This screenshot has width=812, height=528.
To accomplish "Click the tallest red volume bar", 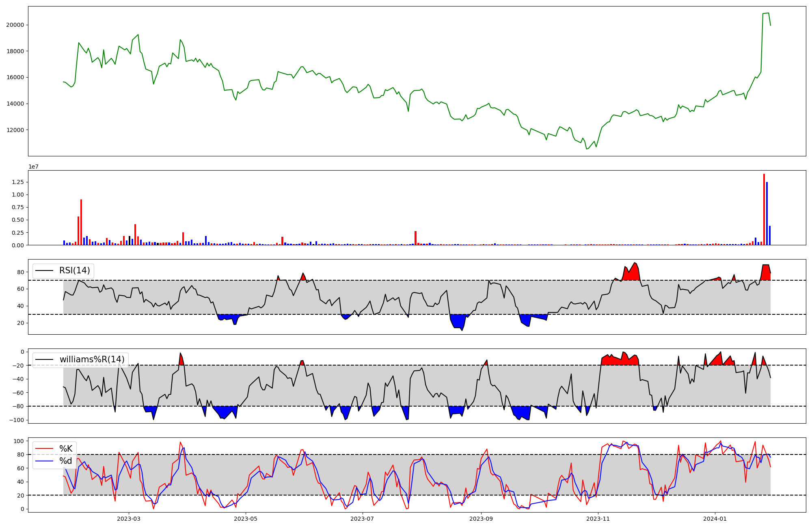I will (764, 209).
